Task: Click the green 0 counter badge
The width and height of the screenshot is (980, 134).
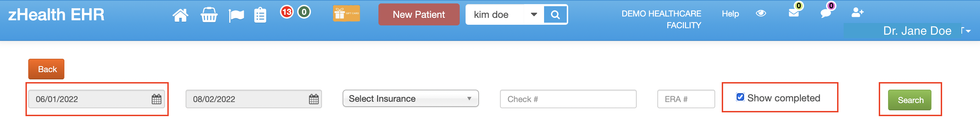Action: tap(304, 12)
